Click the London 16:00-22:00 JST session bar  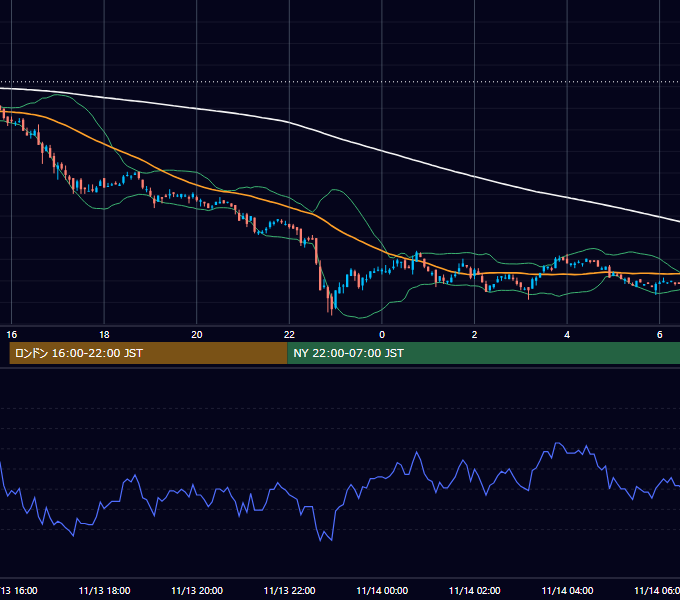click(x=148, y=353)
